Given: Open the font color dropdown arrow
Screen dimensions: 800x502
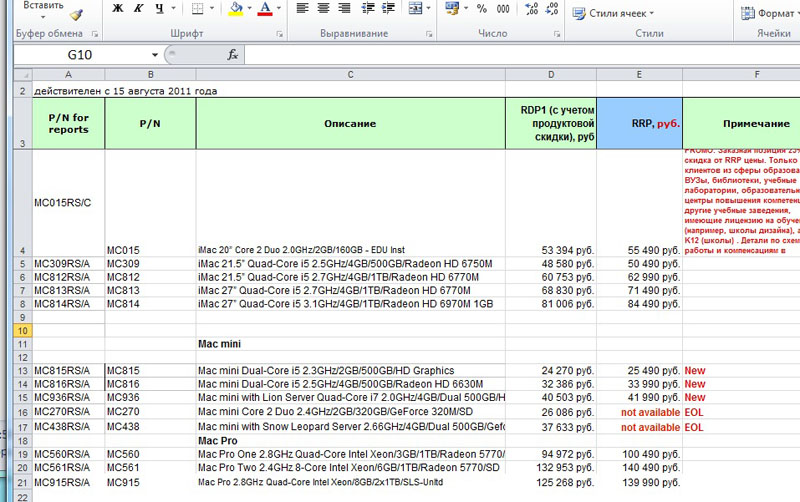Looking at the screenshot, I should point(279,8).
